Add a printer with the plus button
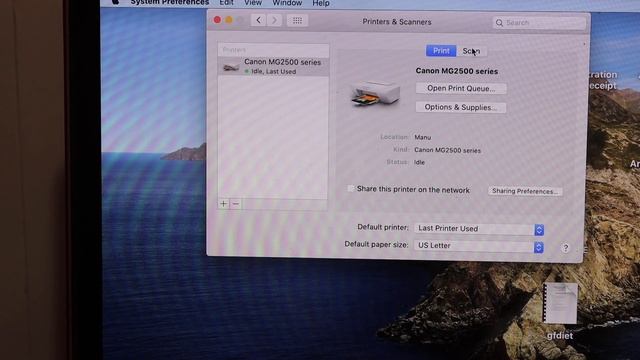 click(224, 203)
